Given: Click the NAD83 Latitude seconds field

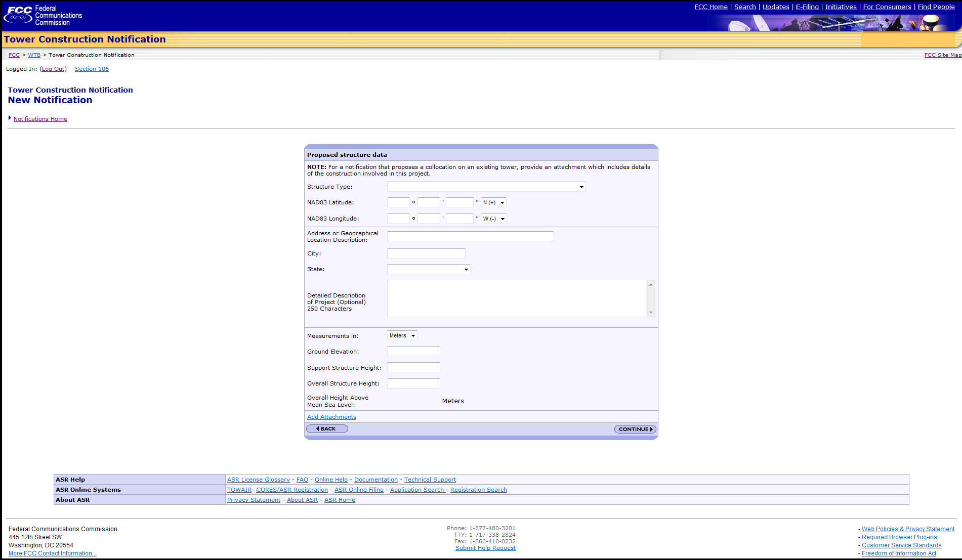Looking at the screenshot, I should click(x=459, y=202).
